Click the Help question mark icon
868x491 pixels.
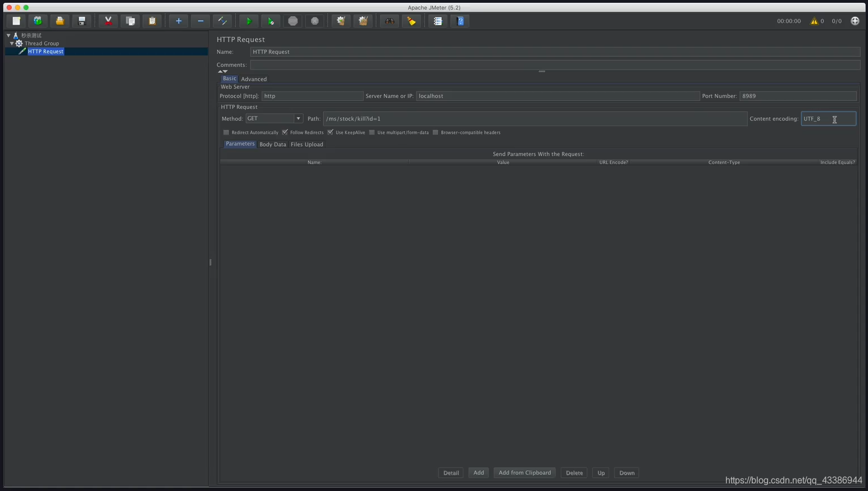pos(460,21)
